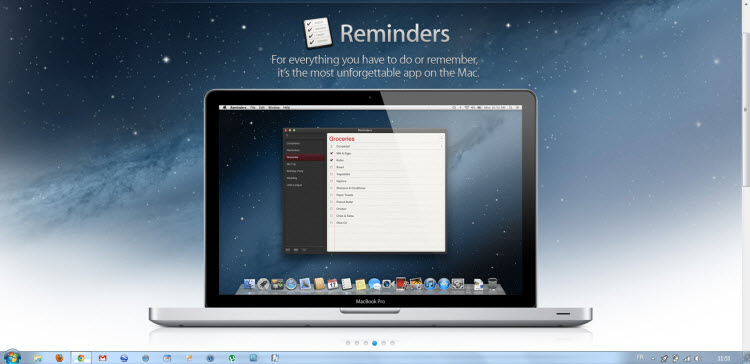Click the taskbar clock showing the time
Image resolution: width=750 pixels, height=364 pixels.
tap(724, 358)
